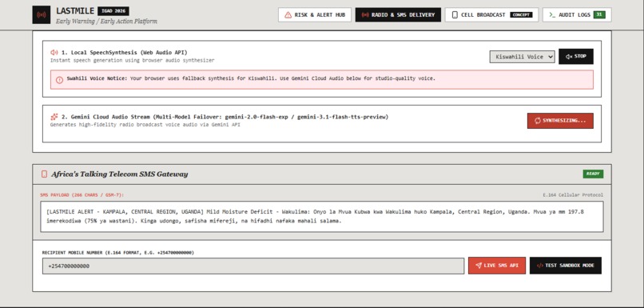
Task: Click the CONCEPT badge on Cell Broadcast
Action: point(521,15)
